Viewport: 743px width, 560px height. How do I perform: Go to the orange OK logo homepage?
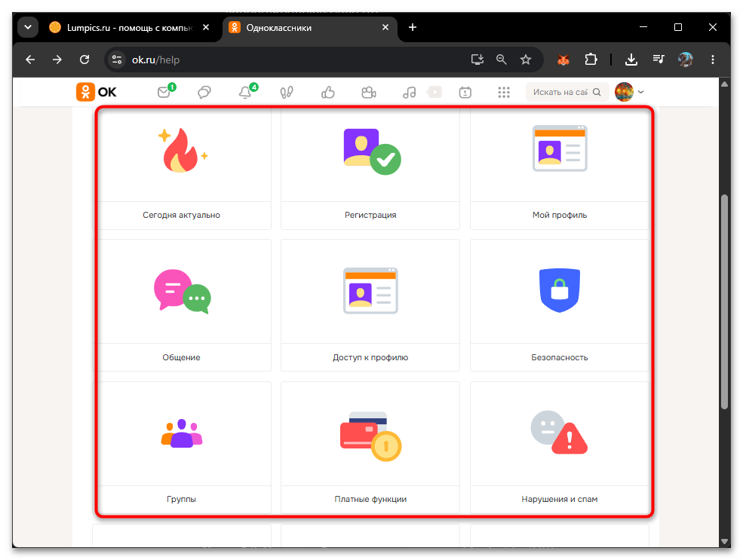pyautogui.click(x=97, y=92)
